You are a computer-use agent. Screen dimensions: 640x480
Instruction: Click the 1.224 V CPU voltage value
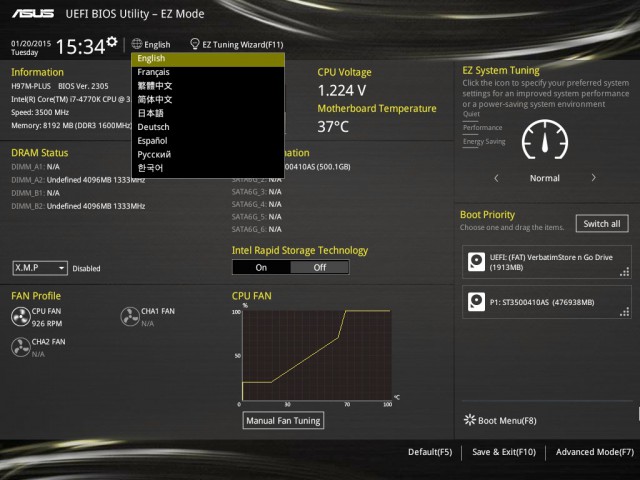342,91
